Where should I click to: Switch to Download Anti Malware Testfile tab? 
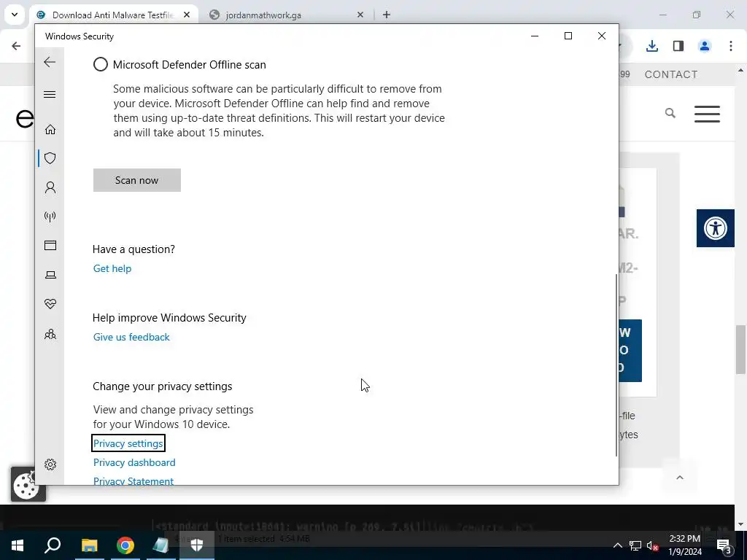(x=113, y=15)
